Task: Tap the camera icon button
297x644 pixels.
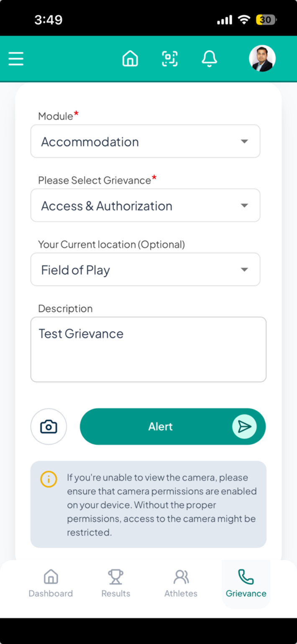Action: click(x=49, y=427)
